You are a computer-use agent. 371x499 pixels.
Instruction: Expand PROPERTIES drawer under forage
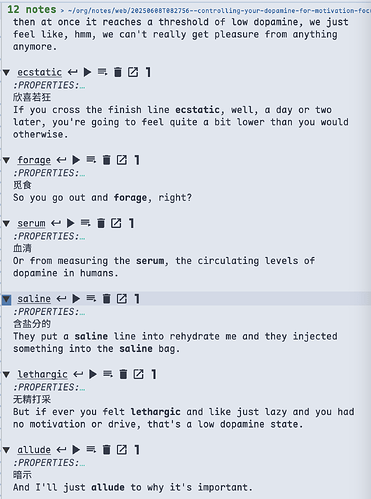click(49, 173)
